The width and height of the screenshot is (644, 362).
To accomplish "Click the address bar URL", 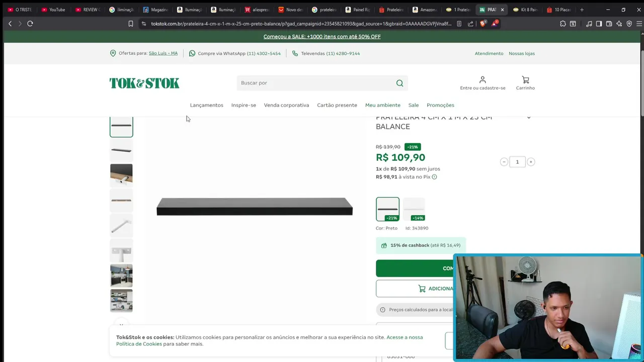I will 301,24.
